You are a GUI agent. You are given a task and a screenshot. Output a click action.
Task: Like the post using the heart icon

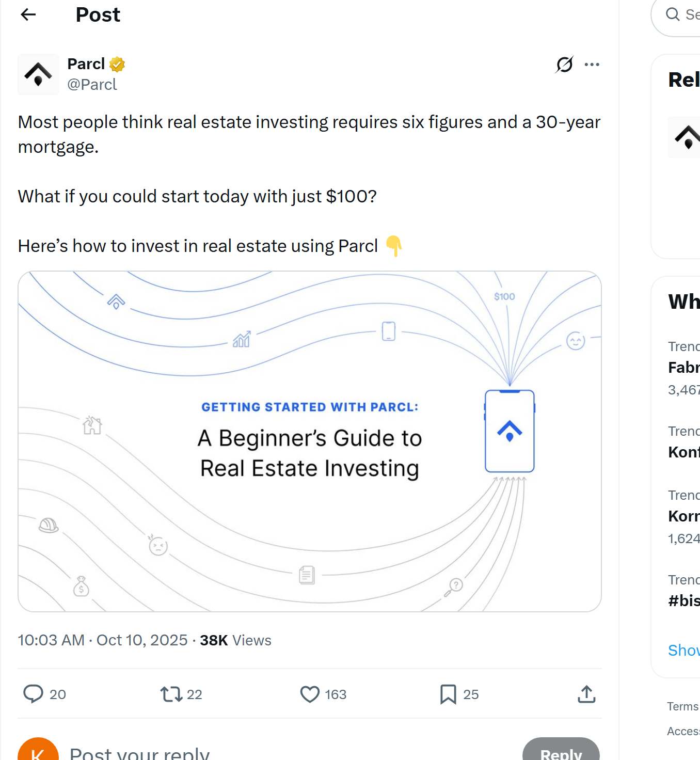click(309, 694)
